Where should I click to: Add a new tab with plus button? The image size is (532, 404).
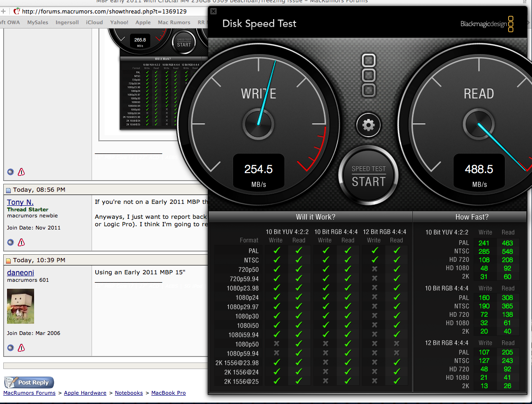click(x=3, y=11)
